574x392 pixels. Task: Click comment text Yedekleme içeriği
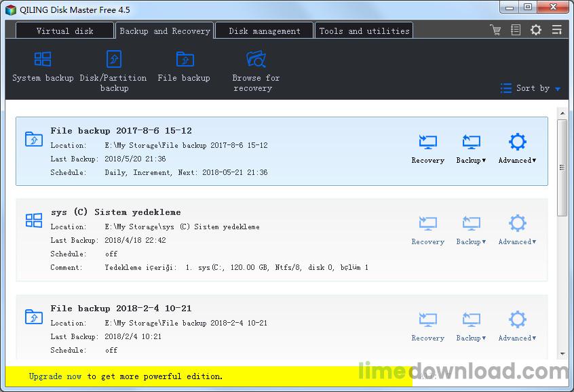(x=237, y=268)
